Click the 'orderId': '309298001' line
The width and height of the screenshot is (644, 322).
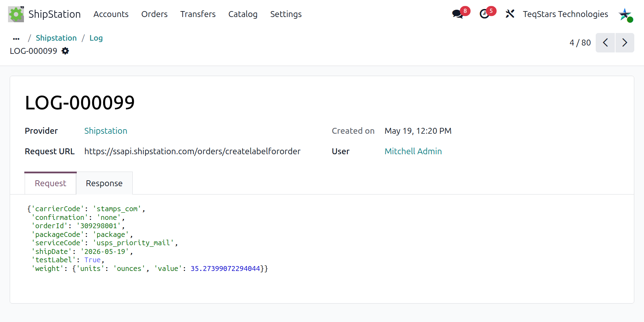pyautogui.click(x=78, y=226)
